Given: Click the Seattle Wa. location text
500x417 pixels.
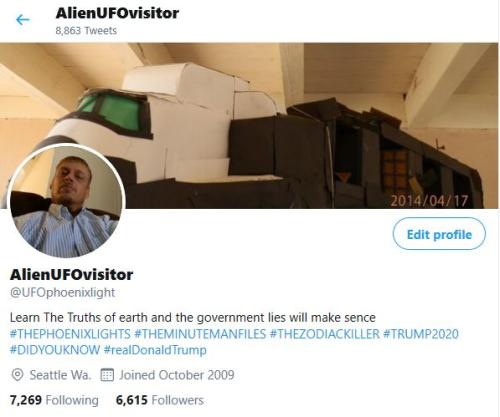Looking at the screenshot, I should (x=60, y=375).
